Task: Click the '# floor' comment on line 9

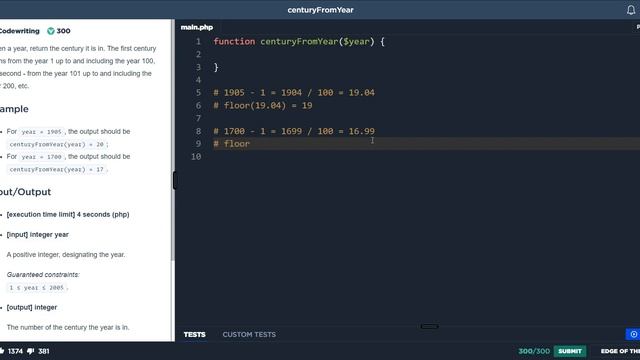Action: pyautogui.click(x=231, y=144)
